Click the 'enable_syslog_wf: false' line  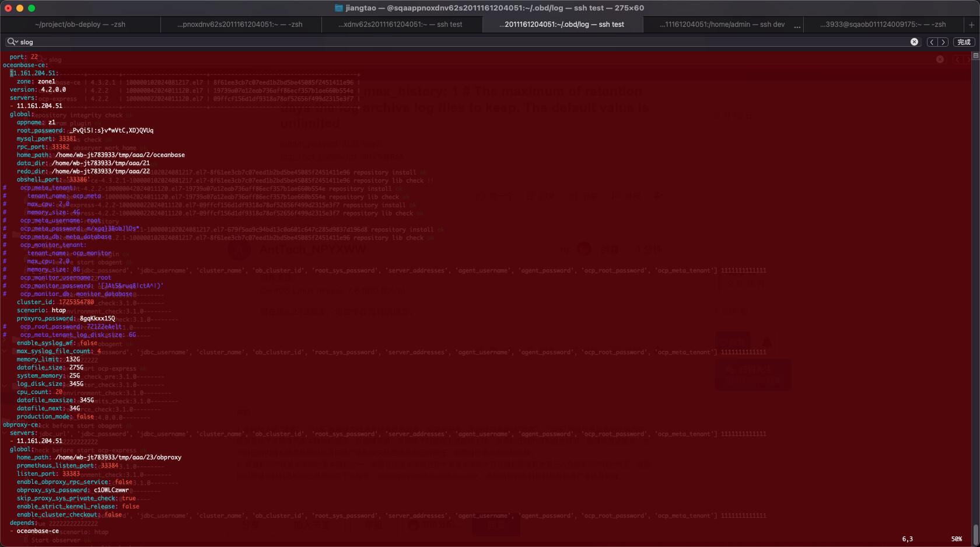pos(57,343)
